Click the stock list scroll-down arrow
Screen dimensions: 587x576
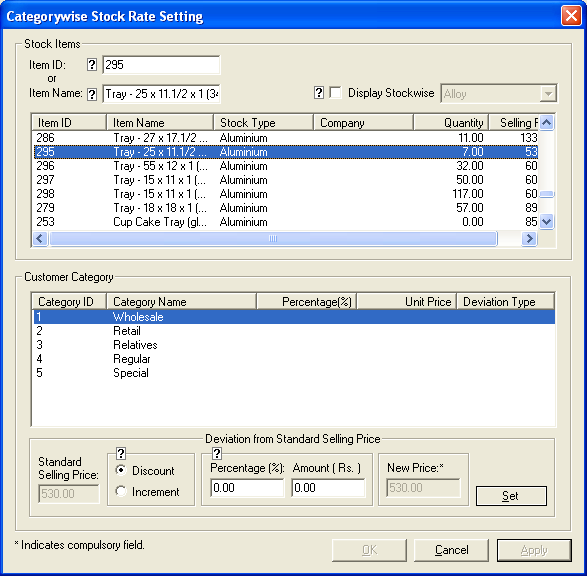click(547, 222)
